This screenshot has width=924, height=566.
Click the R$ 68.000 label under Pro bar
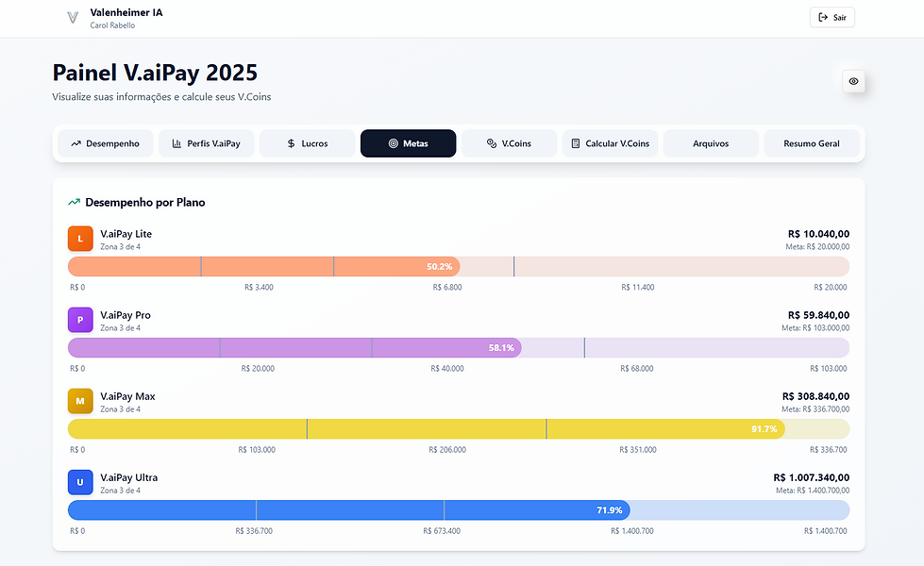click(636, 369)
